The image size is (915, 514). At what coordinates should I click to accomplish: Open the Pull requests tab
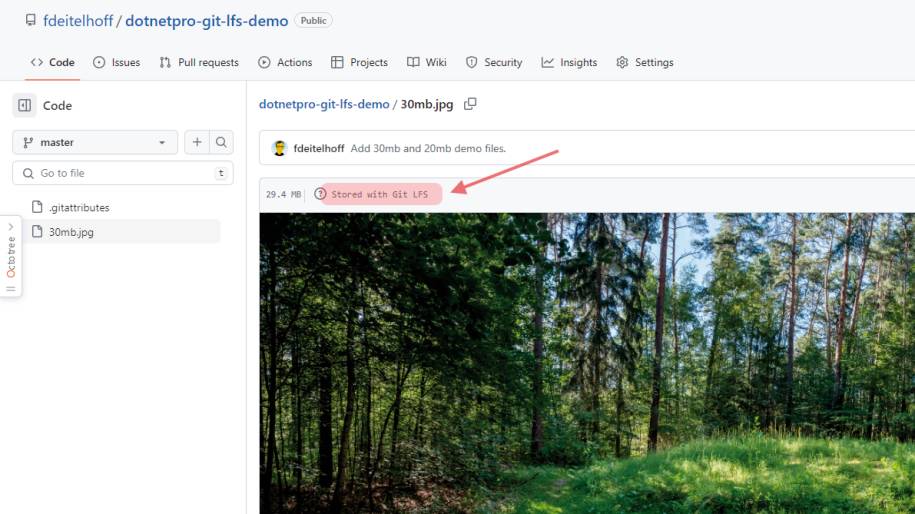pos(199,62)
